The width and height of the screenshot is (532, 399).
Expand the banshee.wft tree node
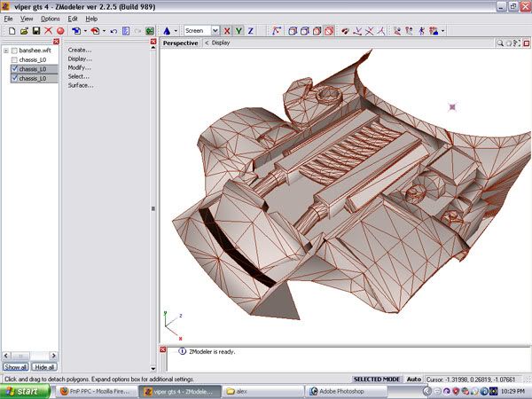point(6,51)
